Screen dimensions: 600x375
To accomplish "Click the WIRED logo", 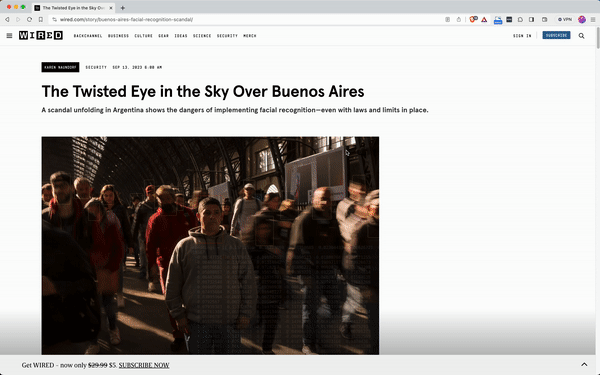I will click(x=41, y=35).
